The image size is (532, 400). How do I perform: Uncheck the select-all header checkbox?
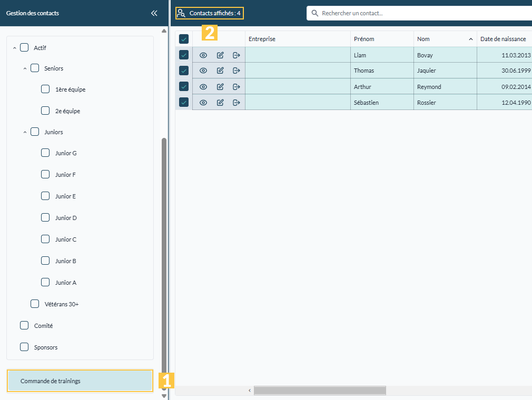(x=184, y=39)
